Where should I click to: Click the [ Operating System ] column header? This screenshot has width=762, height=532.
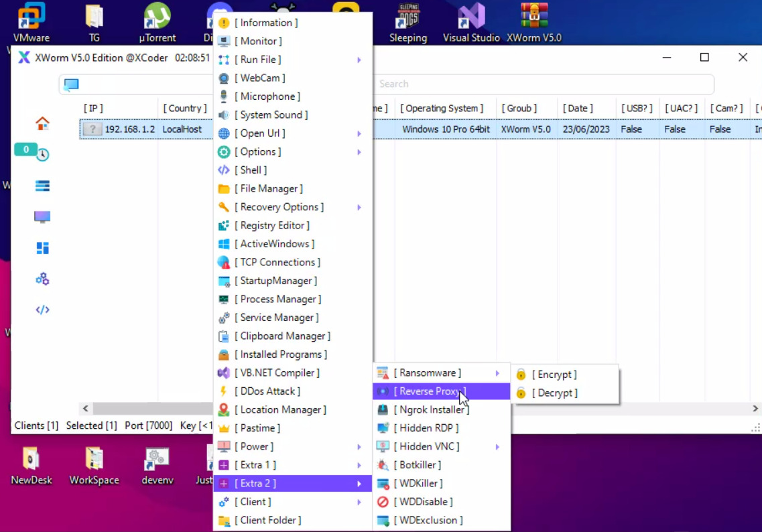(442, 109)
